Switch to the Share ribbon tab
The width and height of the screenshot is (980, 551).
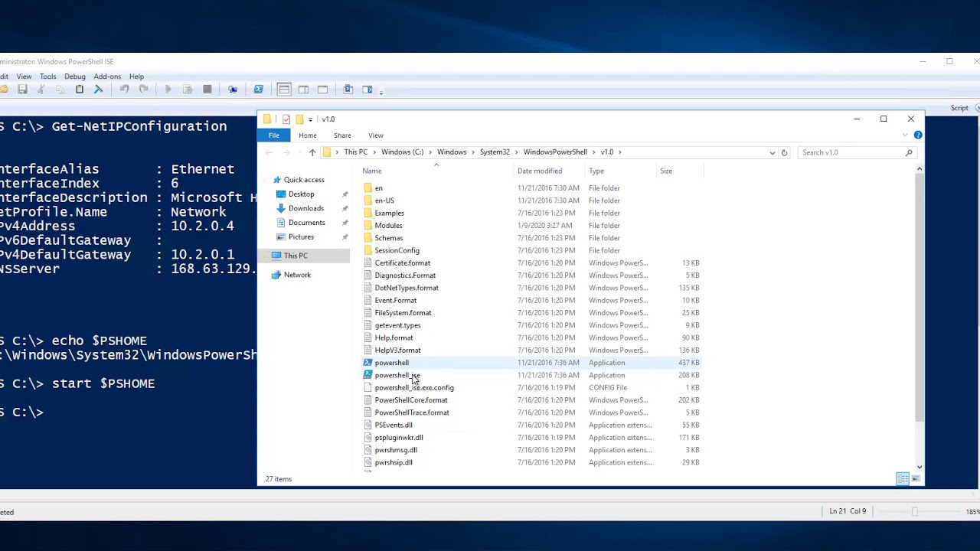click(x=342, y=135)
